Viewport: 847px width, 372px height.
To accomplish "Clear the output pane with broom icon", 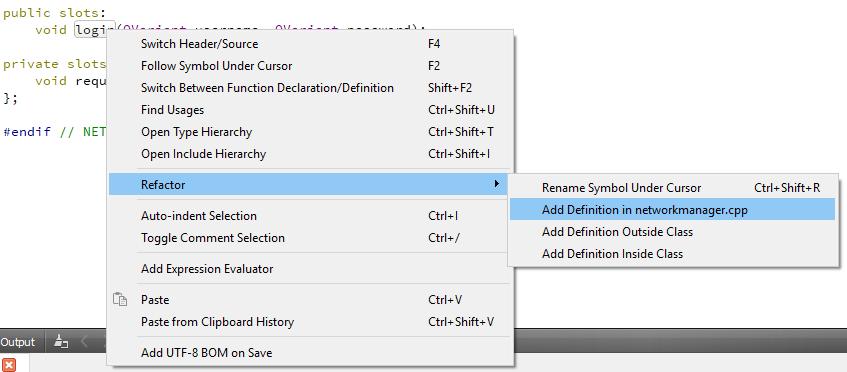I will [x=62, y=341].
